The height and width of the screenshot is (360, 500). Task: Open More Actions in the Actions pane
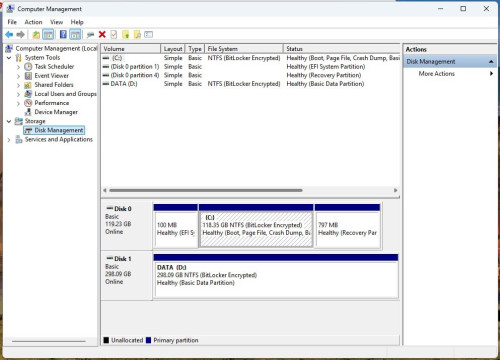point(437,74)
